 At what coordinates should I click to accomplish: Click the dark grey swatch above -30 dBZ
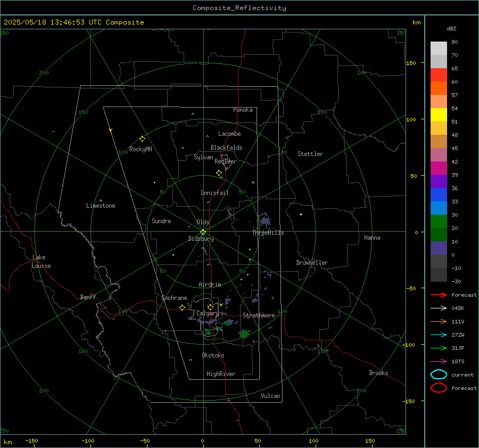[439, 275]
